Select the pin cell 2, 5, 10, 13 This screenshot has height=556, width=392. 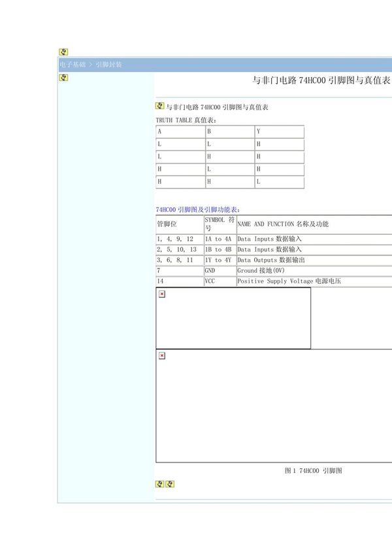[180, 250]
